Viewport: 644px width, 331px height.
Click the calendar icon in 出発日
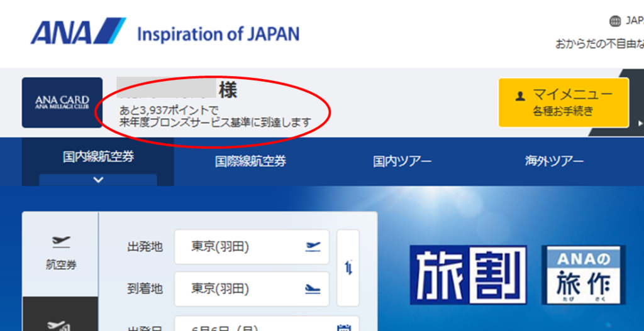pyautogui.click(x=343, y=327)
